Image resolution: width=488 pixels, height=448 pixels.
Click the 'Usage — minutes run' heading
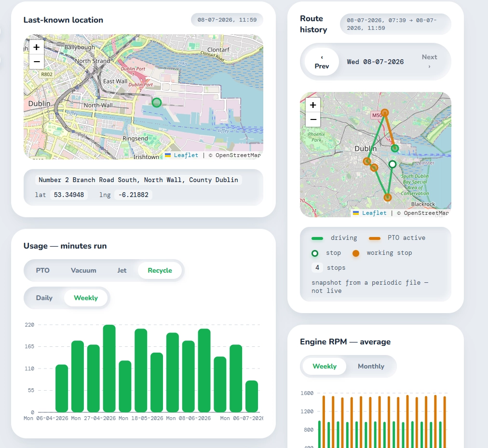point(65,246)
